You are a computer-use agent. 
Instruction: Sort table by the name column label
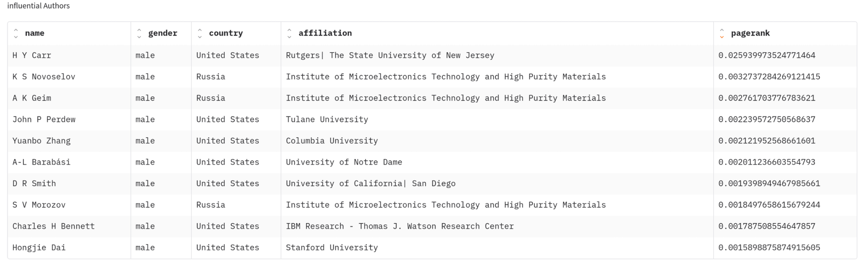35,33
